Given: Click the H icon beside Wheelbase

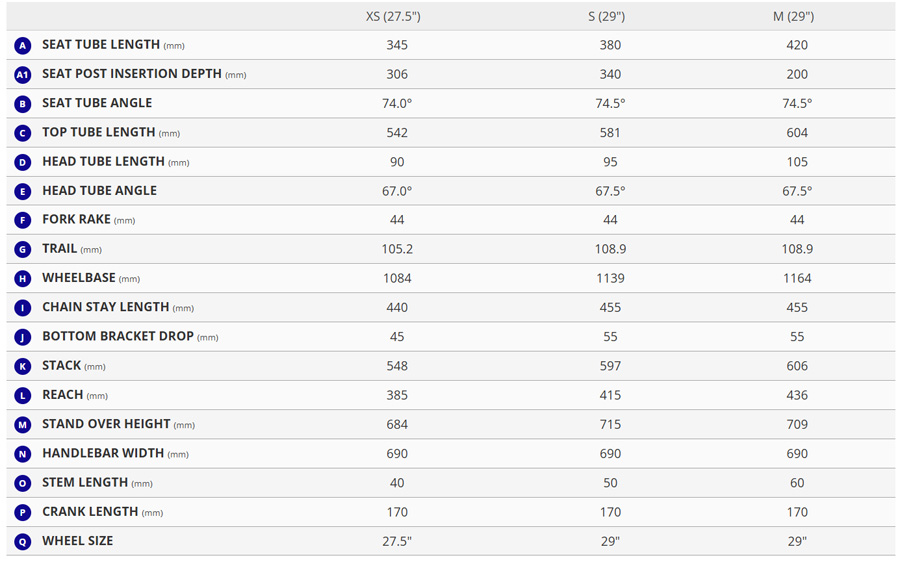Looking at the screenshot, I should pos(23,279).
